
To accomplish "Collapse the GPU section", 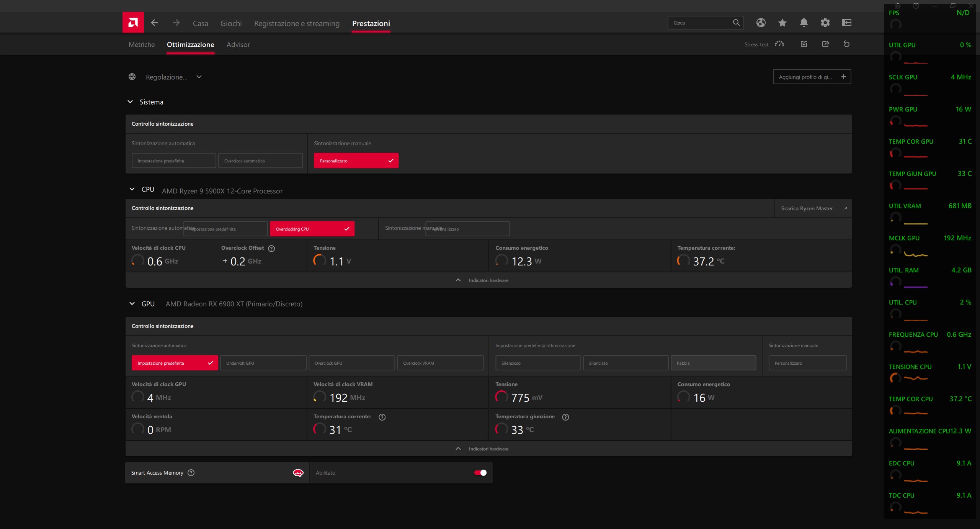I will pyautogui.click(x=132, y=303).
